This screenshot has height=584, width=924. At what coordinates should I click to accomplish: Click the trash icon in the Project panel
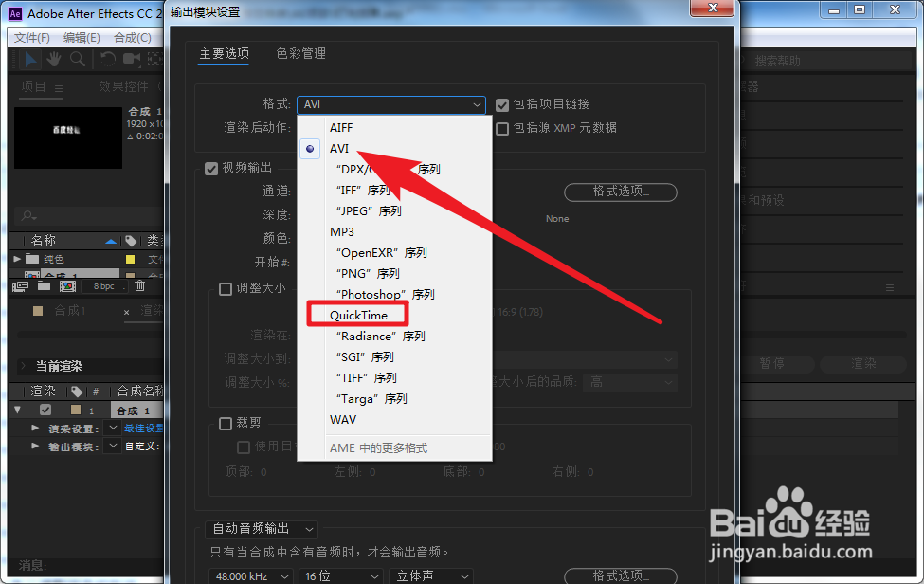pyautogui.click(x=139, y=286)
